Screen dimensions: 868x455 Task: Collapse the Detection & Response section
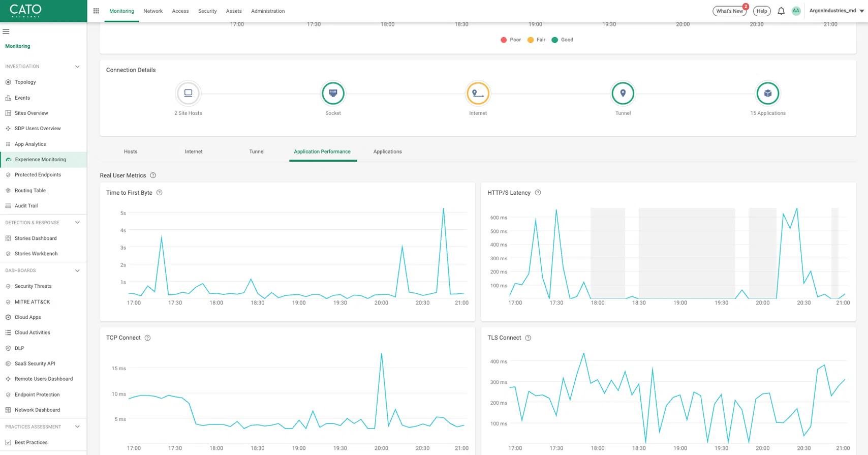[77, 223]
